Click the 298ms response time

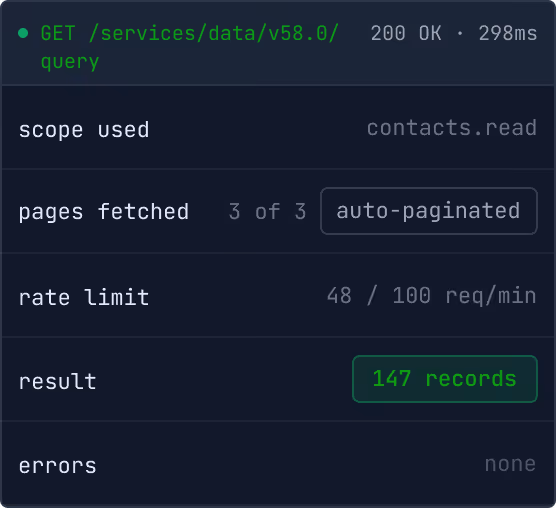pyautogui.click(x=508, y=33)
